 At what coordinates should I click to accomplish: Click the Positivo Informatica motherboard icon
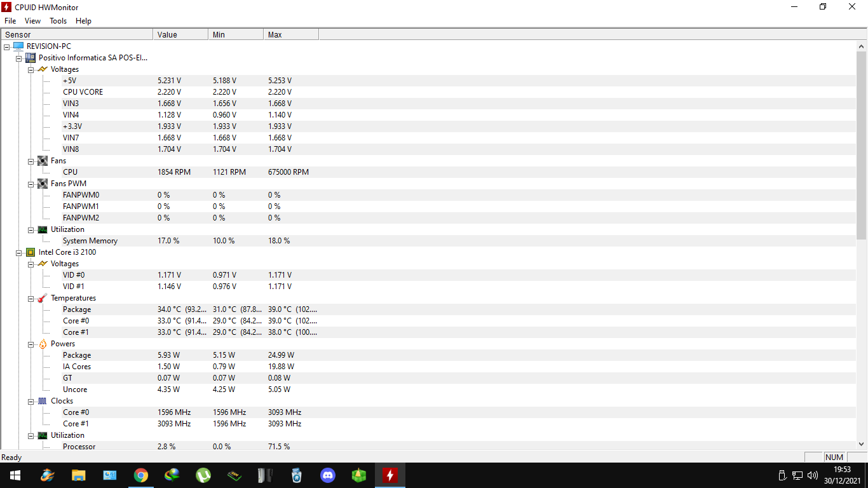click(x=31, y=58)
